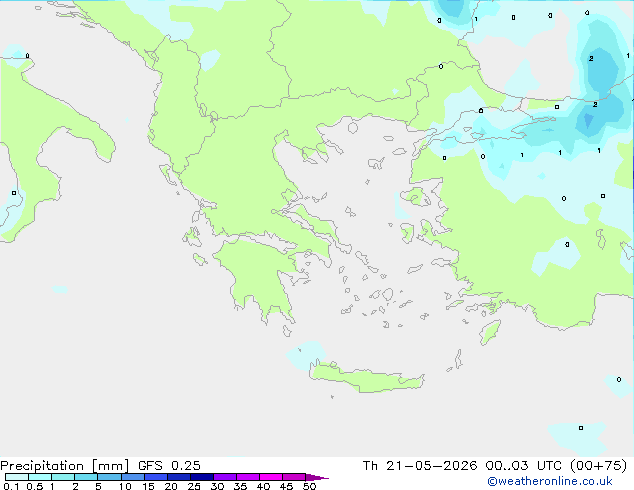Screen dimensions: 634x490
Task: Click the 'GFS 0.25' model label
Action: (169, 466)
